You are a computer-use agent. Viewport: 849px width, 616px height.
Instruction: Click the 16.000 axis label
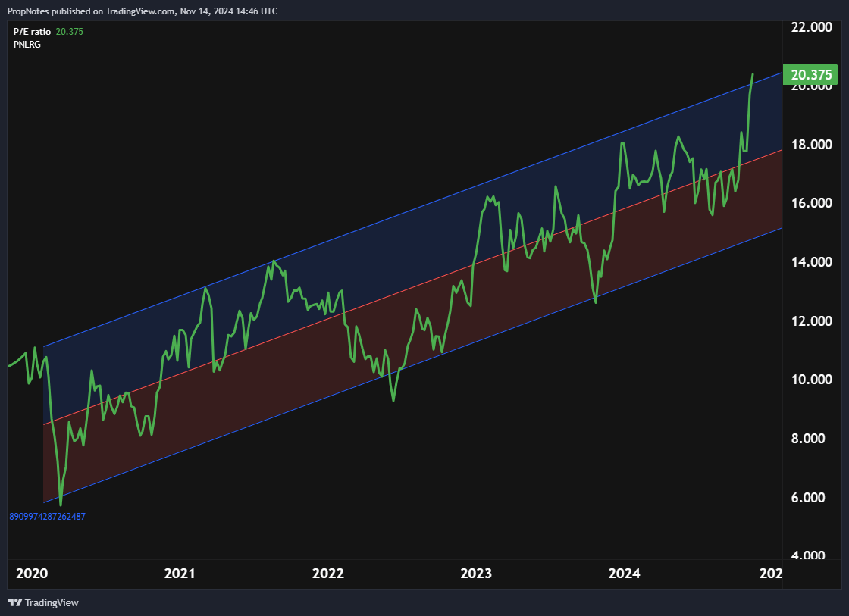point(811,203)
